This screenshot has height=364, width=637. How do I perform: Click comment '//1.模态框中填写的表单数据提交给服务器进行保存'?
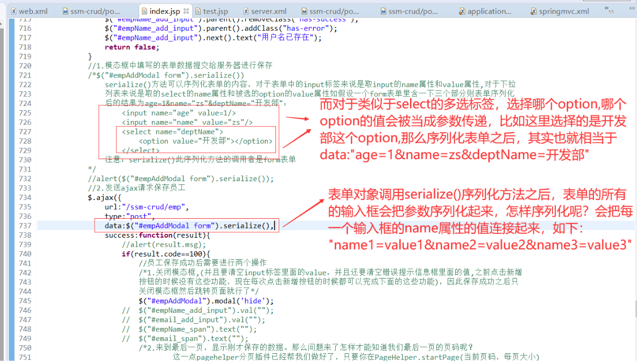coord(180,66)
